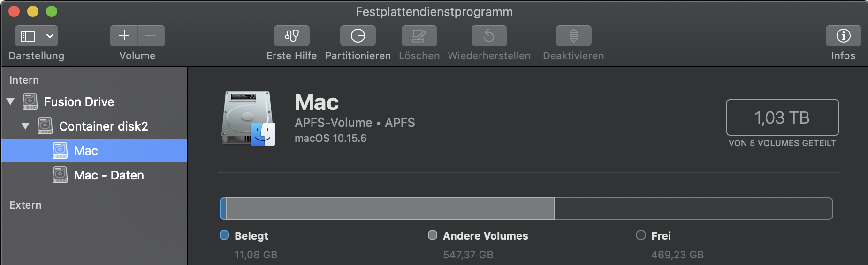This screenshot has width=868, height=265.
Task: Select Fusion Drive in the sidebar
Action: (x=79, y=102)
